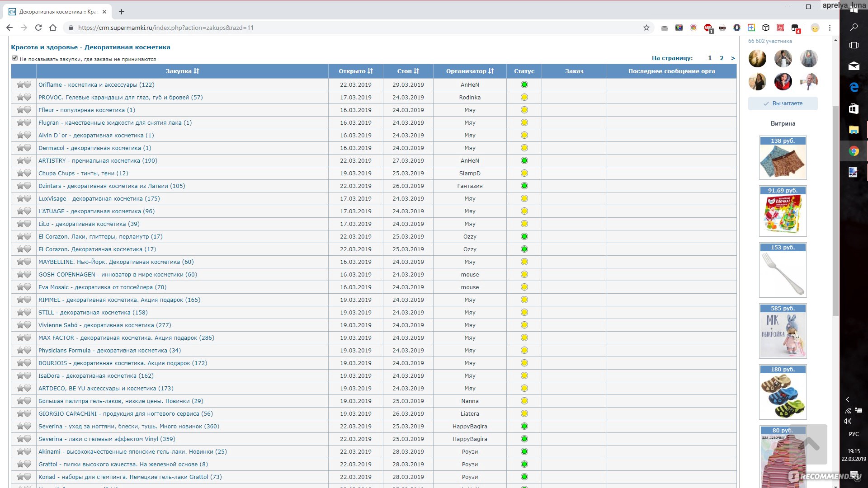Sort table by Открыто date column
This screenshot has height=488, width=868.
click(x=356, y=71)
